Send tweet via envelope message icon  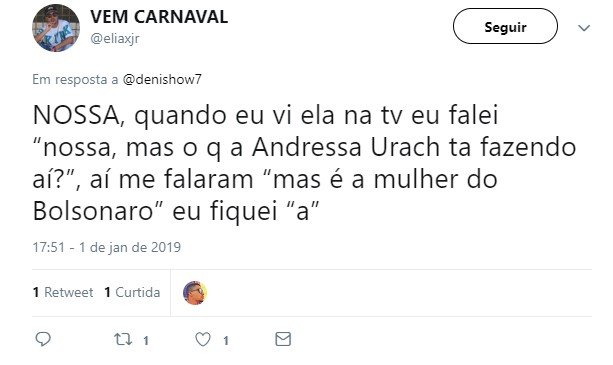pyautogui.click(x=283, y=339)
